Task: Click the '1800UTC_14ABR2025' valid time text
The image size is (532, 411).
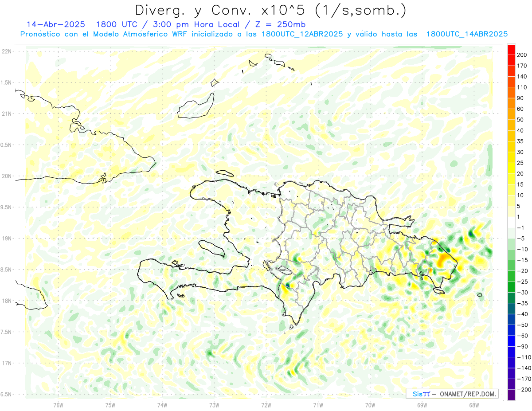Action: (467, 34)
